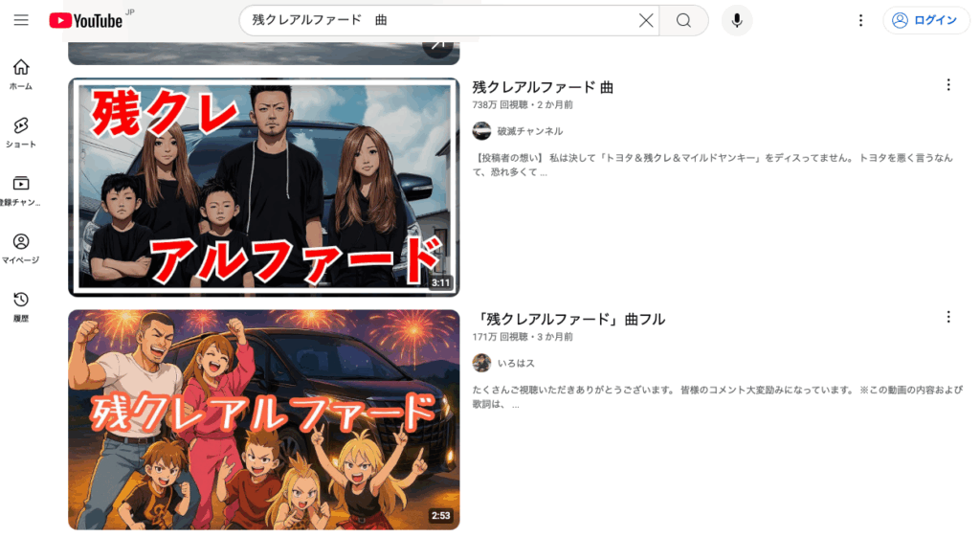Visit the 破滅チャンネル channel name
This screenshot has width=980, height=537.
pos(530,131)
